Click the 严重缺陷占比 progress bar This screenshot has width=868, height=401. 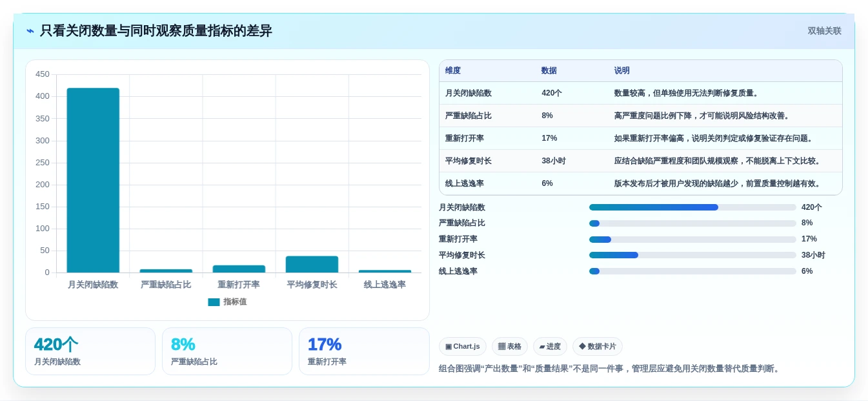(x=692, y=223)
